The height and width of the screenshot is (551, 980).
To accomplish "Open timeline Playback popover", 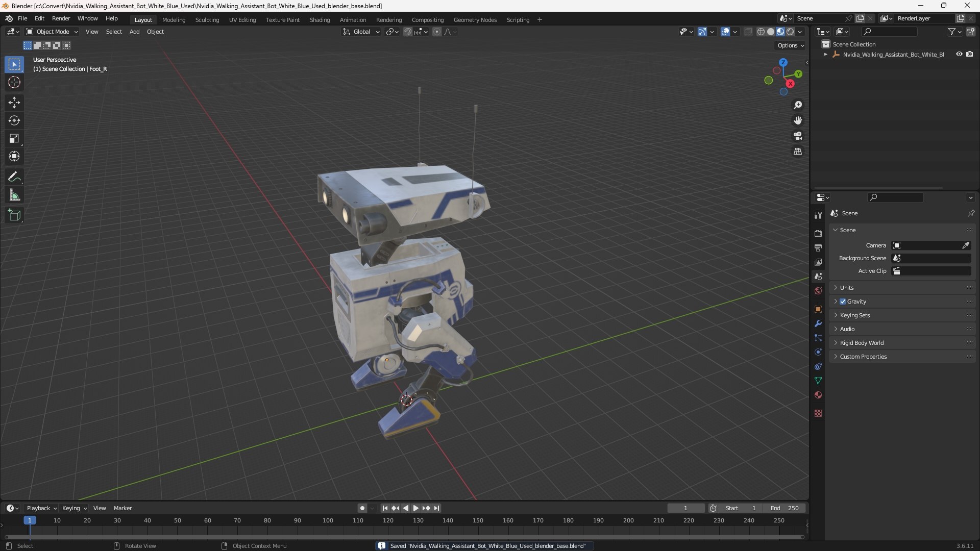I will [41, 508].
